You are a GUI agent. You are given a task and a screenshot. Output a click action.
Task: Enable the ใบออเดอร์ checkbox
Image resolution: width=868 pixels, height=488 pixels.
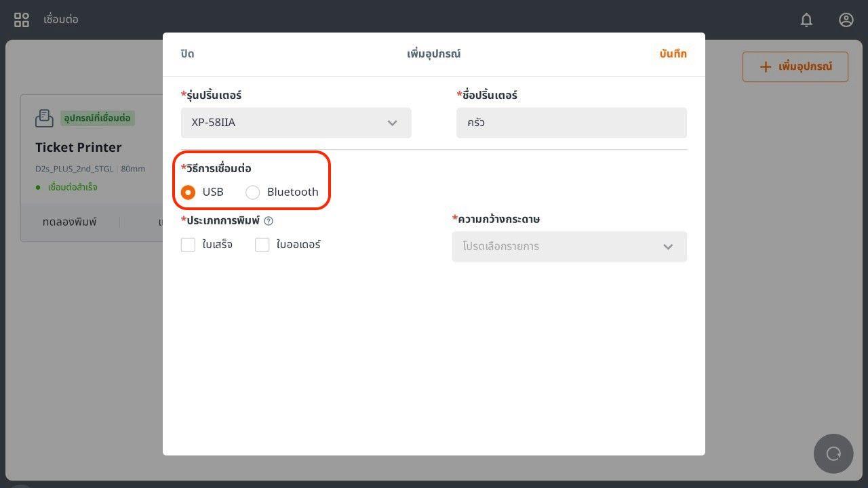[x=262, y=245]
